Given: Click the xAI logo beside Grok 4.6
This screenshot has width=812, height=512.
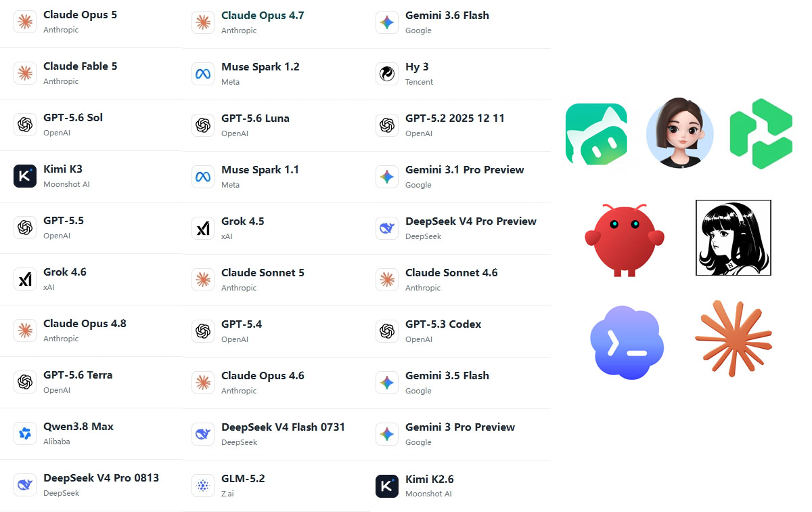Looking at the screenshot, I should [25, 278].
